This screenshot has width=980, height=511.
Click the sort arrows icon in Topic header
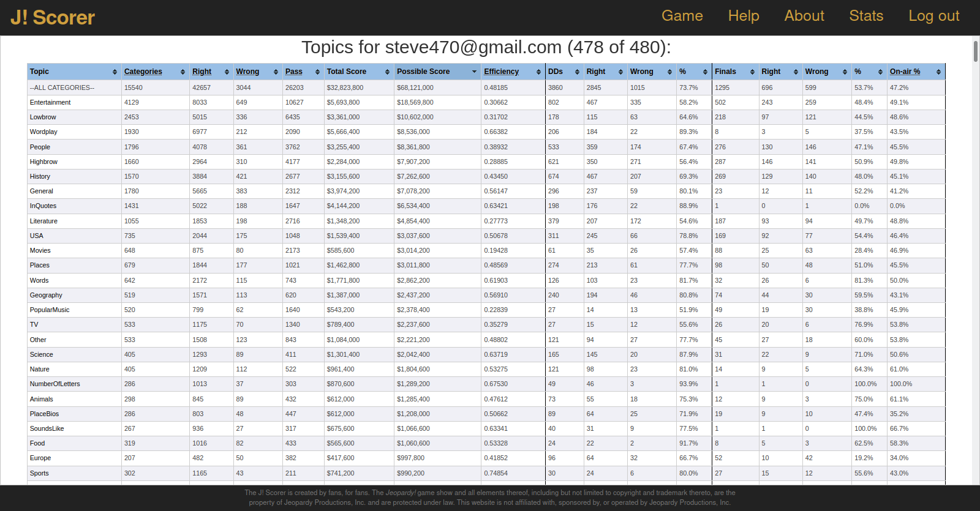click(115, 72)
